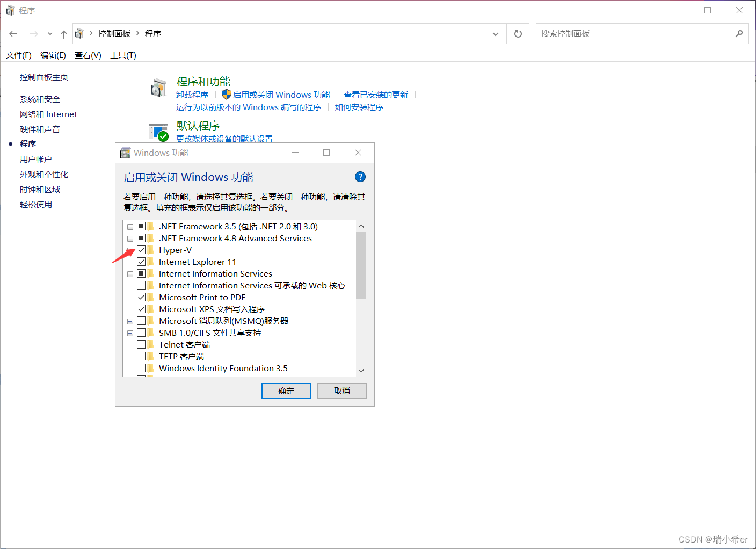This screenshot has height=549, width=756.
Task: Minimize the Windows 功能 dialog
Action: [x=295, y=153]
